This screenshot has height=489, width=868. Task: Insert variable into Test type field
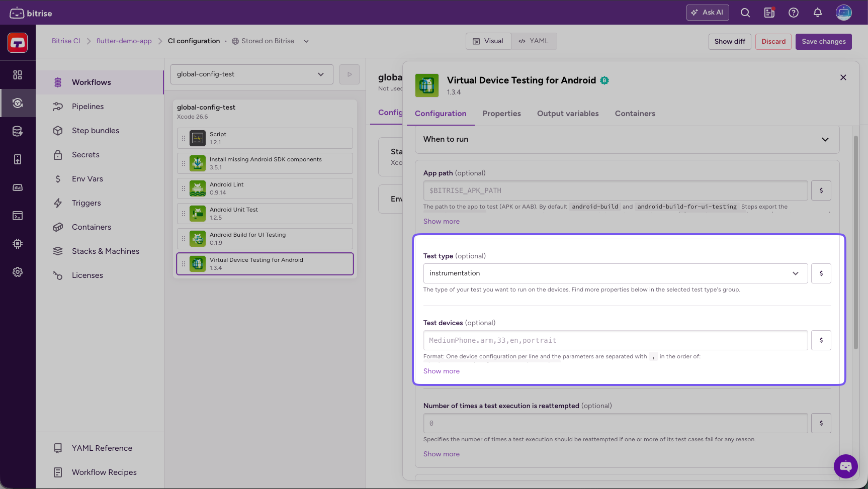pos(821,273)
